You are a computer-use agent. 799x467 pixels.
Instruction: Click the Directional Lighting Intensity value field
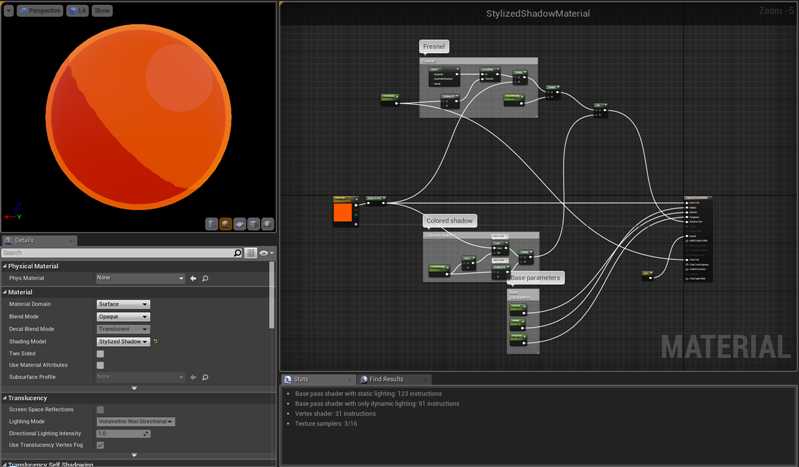(x=123, y=434)
